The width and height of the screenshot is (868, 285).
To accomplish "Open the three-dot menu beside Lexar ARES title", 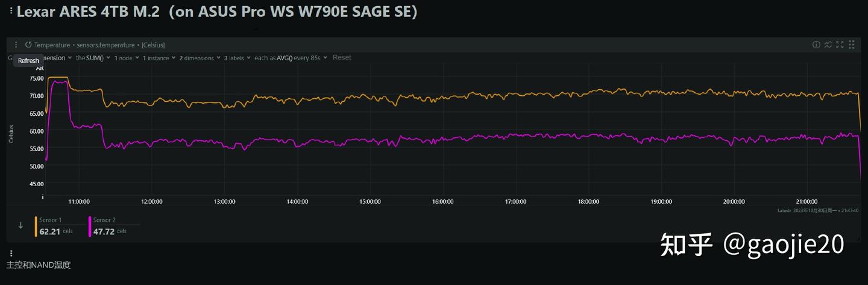I will point(11,11).
